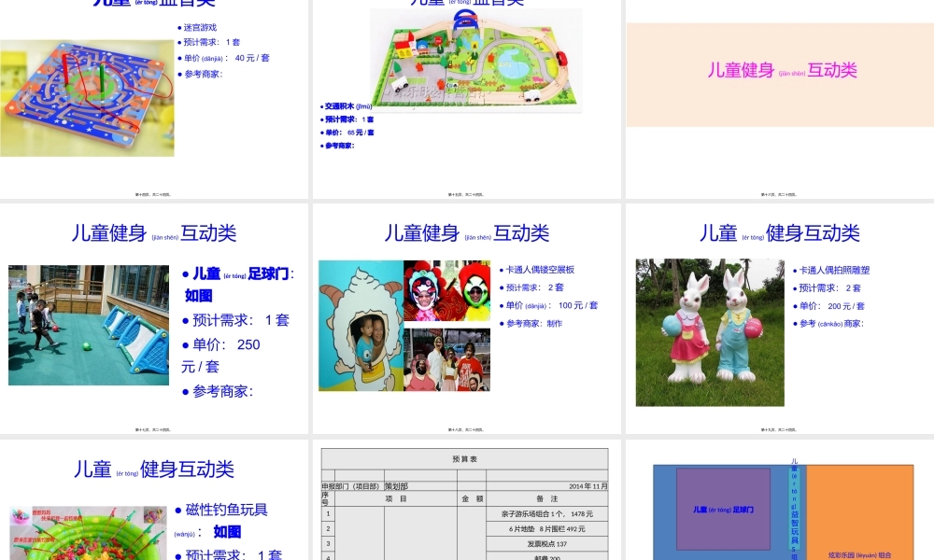This screenshot has height=560, width=934.
Task: Select the 亲子游乐场组合 1478元 table row
Action: [x=547, y=513]
